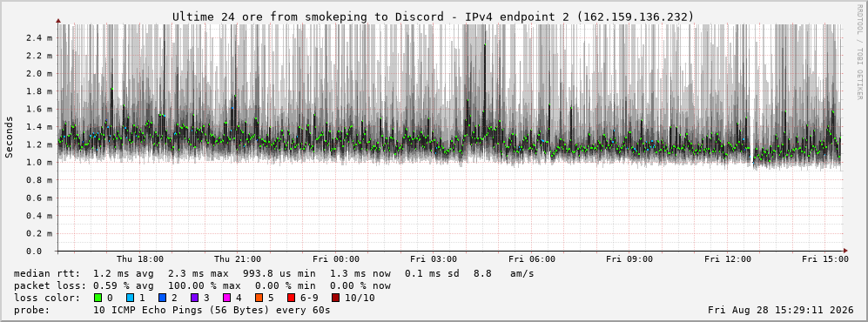The height and width of the screenshot is (322, 868).
Task: Click the Thu 21:00 time axis label
Action: point(238,259)
